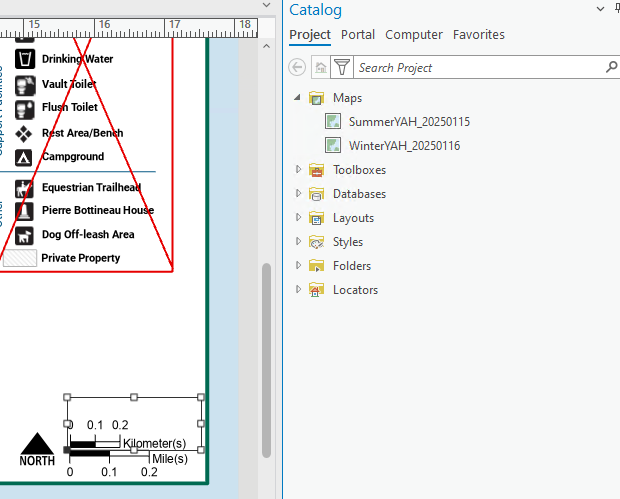Click the Rest Area/Bench legend symbol
Image resolution: width=620 pixels, height=499 pixels.
click(x=24, y=134)
